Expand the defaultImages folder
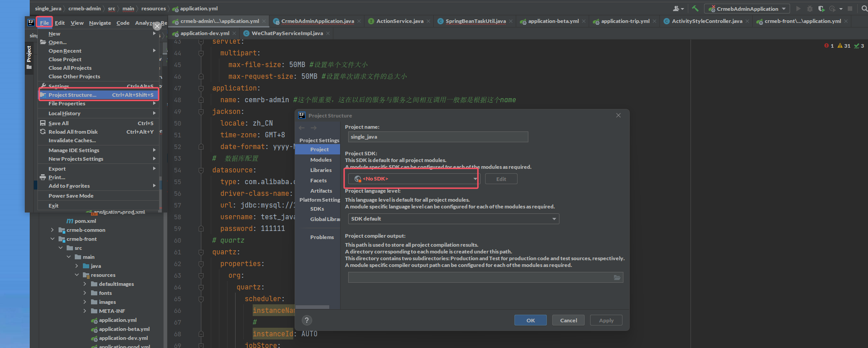This screenshot has width=868, height=348. click(85, 284)
